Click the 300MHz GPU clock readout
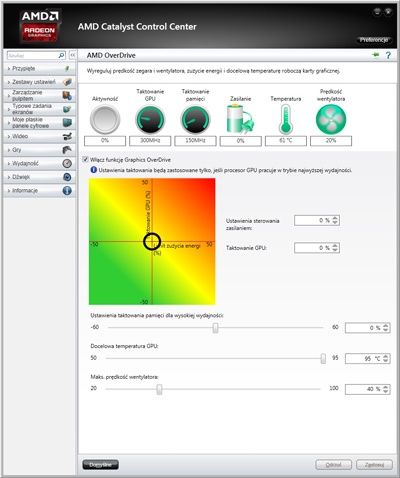Viewport: 400px width, 478px height. click(x=150, y=141)
